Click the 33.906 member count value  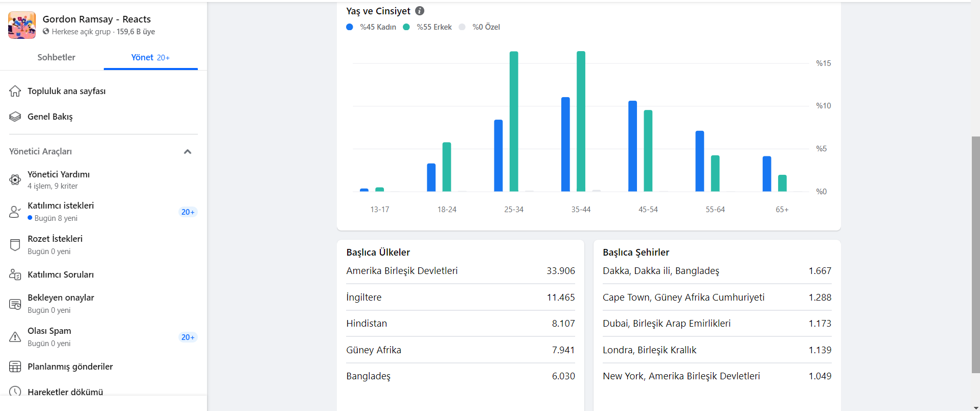(561, 271)
